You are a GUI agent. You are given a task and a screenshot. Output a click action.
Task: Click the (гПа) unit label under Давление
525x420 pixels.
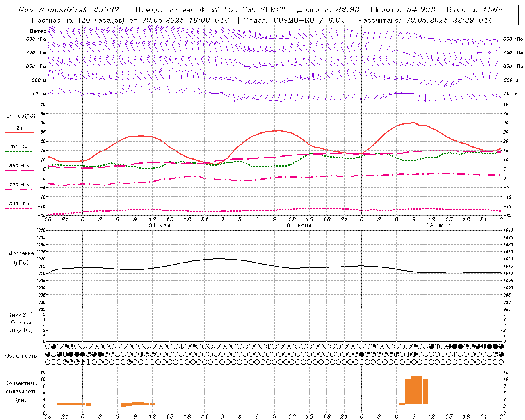pyautogui.click(x=21, y=263)
